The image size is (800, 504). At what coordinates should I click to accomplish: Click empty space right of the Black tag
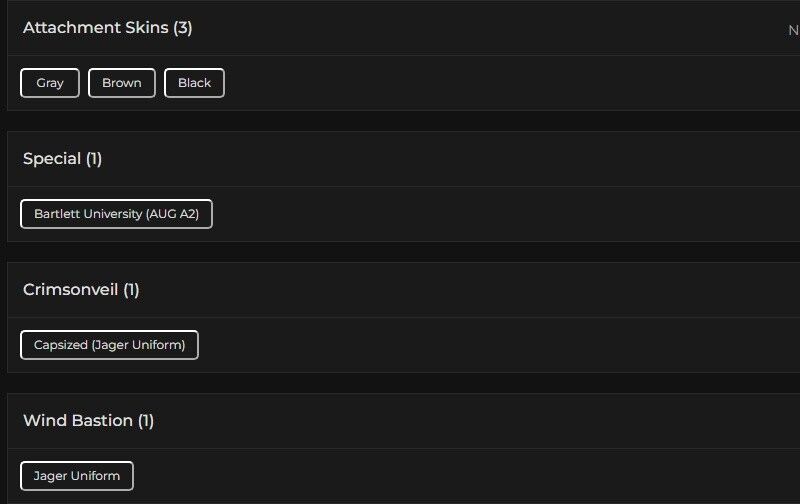point(450,83)
